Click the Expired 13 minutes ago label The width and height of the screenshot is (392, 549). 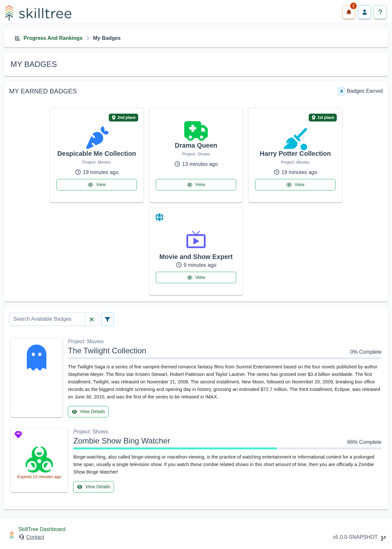click(x=39, y=477)
